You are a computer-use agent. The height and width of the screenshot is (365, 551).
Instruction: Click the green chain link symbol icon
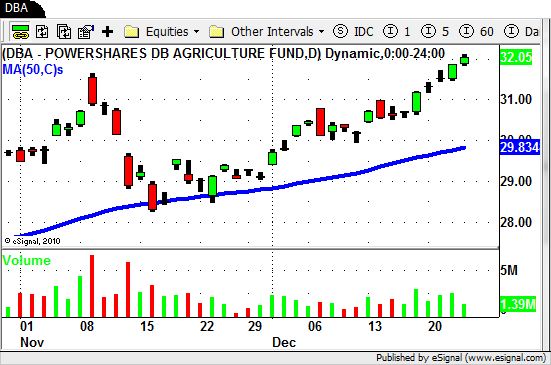(20, 32)
